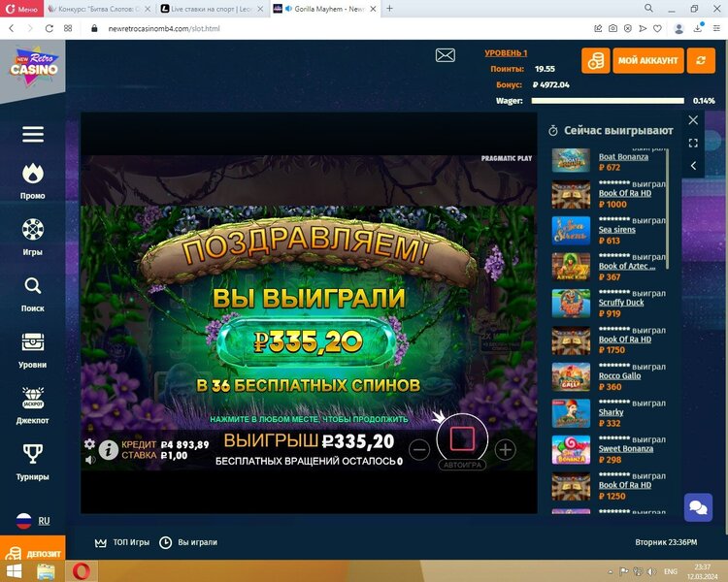The width and height of the screenshot is (728, 582).
Task: Open the Джекпот page
Action: (32, 406)
